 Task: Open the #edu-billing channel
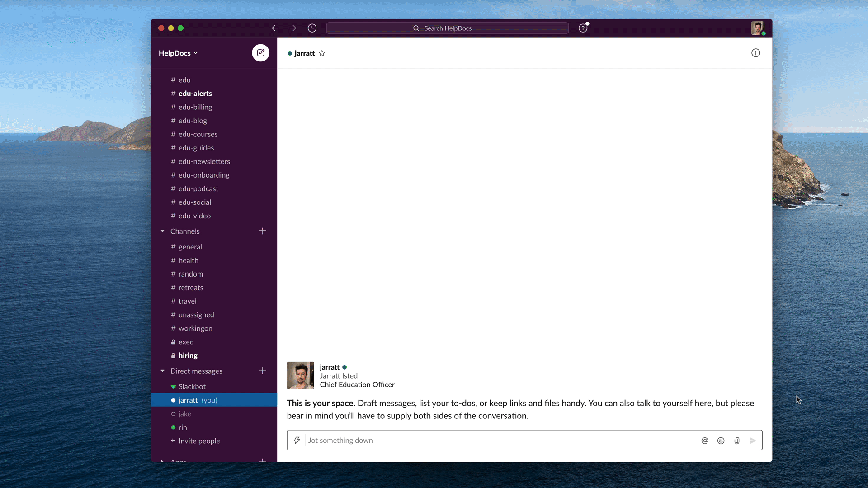[x=214, y=107]
